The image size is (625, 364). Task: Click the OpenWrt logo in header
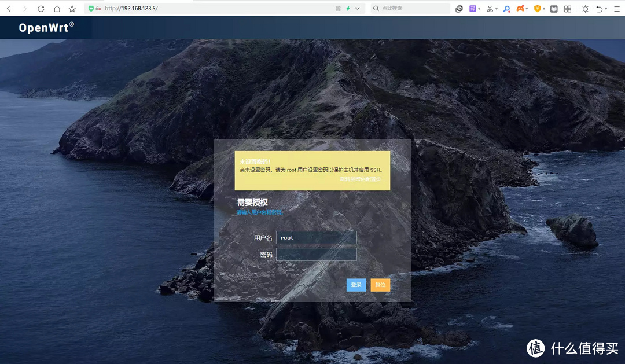click(46, 28)
